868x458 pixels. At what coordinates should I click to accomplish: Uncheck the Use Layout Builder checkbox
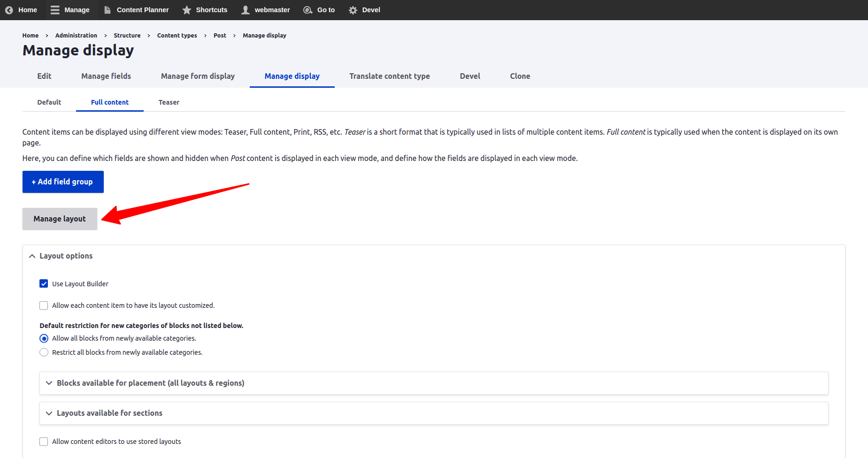pyautogui.click(x=44, y=284)
